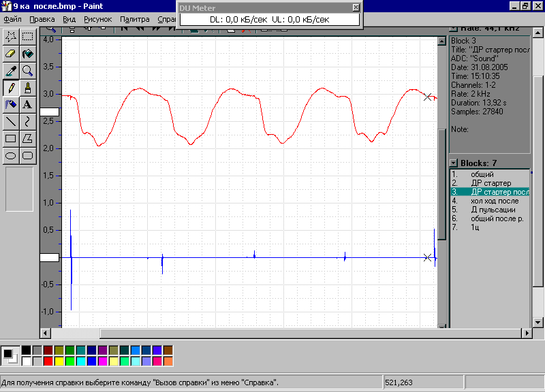Activate the Airbrush spray tool

pyautogui.click(x=11, y=105)
